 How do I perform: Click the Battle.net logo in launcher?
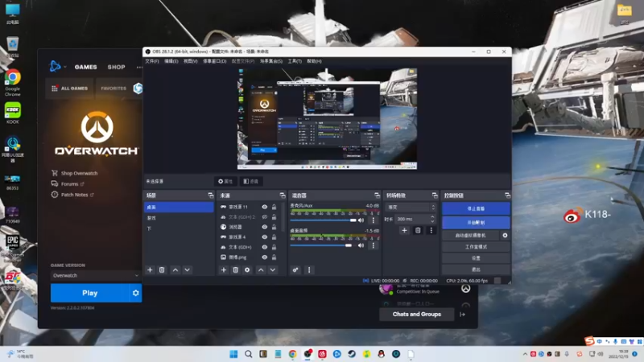click(55, 66)
